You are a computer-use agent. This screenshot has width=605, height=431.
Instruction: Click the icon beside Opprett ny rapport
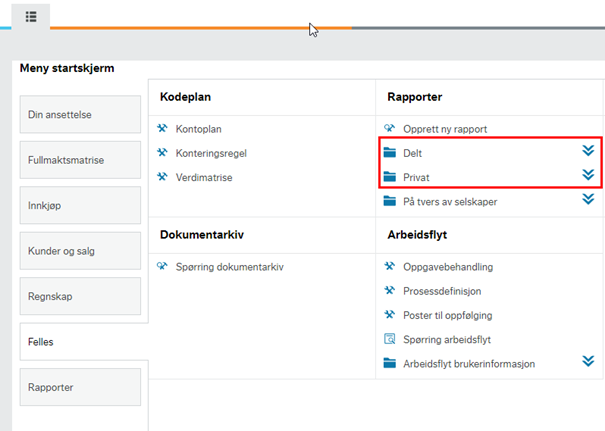[390, 128]
